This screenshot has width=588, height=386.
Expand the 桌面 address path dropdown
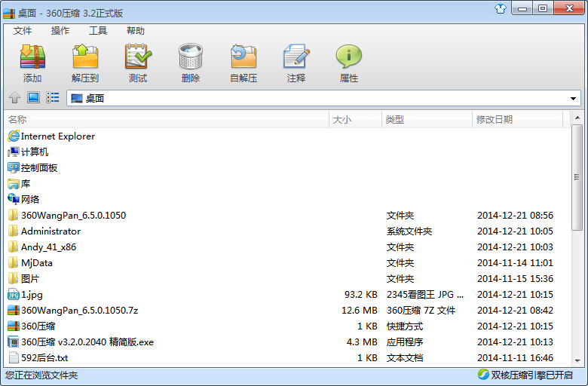(x=573, y=98)
